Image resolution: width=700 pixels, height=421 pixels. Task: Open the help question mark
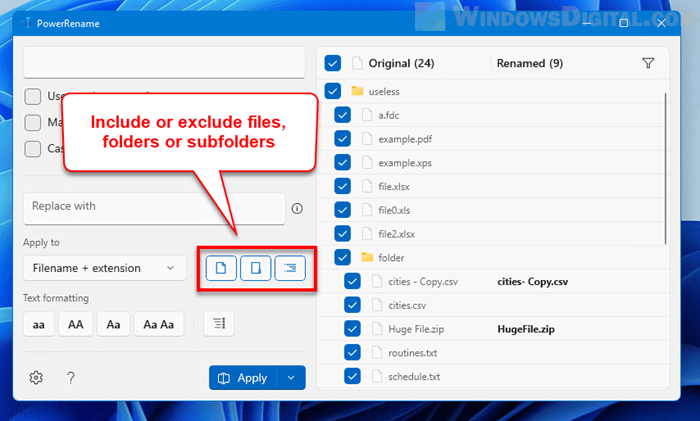71,378
